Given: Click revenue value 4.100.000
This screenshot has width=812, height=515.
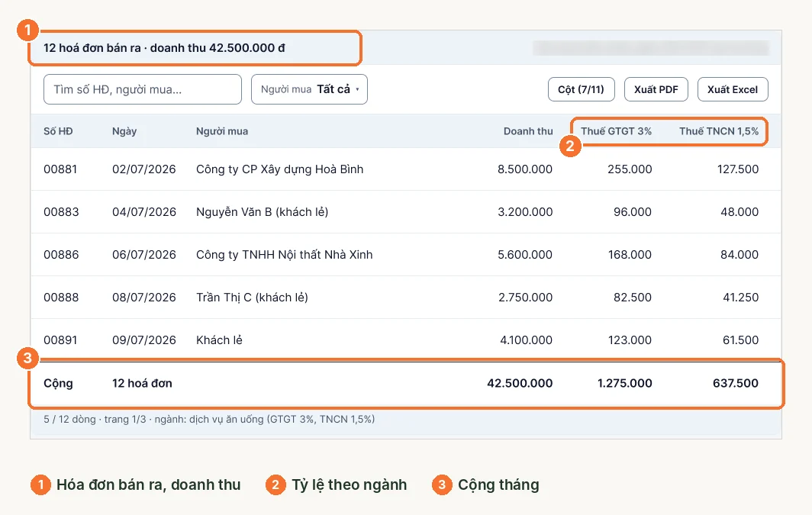Looking at the screenshot, I should [526, 340].
